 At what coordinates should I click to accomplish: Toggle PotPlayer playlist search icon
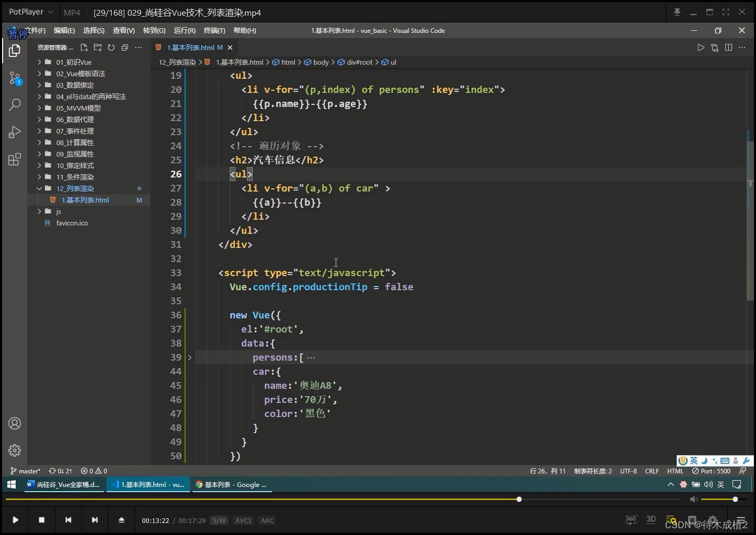coord(671,520)
